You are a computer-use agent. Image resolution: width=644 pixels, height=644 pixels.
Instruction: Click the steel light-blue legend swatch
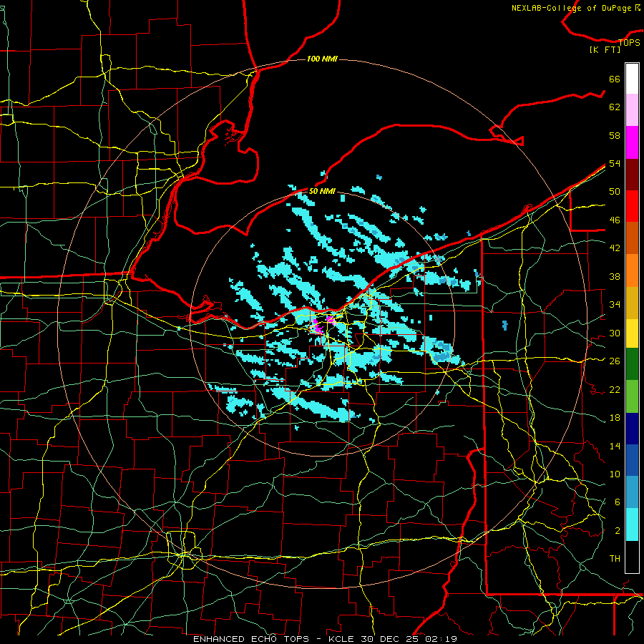point(632,492)
